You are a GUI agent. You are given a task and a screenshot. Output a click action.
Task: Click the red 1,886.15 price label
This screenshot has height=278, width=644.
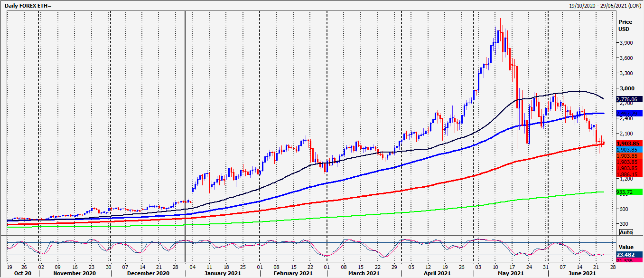[x=629, y=174]
